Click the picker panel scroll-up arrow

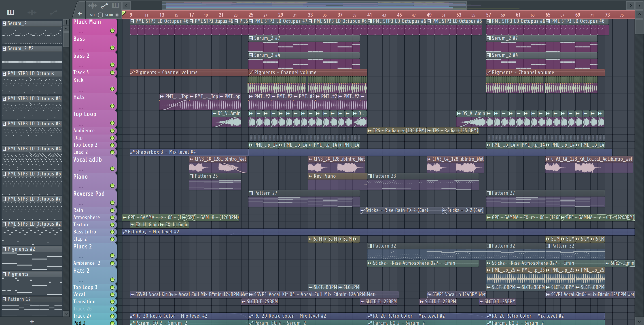(x=66, y=28)
